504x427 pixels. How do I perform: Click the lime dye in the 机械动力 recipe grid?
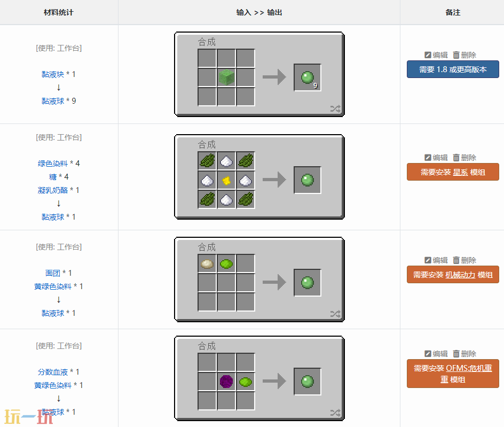(226, 263)
